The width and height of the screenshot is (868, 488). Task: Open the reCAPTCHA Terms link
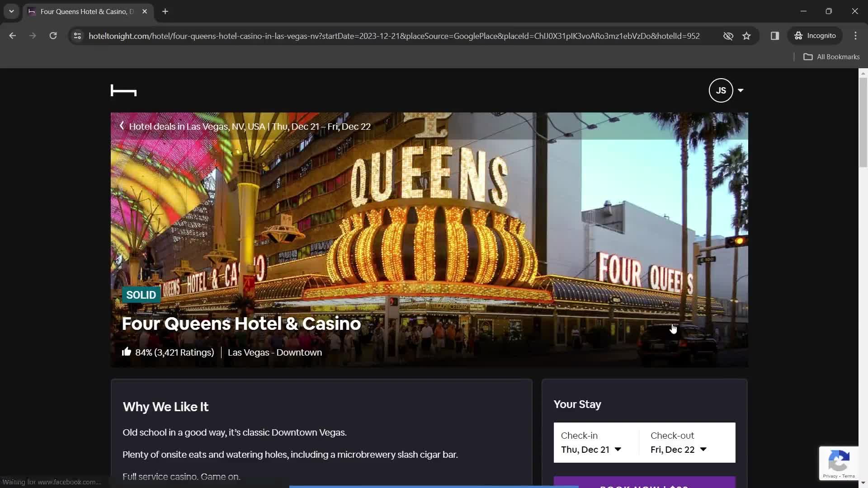click(849, 476)
